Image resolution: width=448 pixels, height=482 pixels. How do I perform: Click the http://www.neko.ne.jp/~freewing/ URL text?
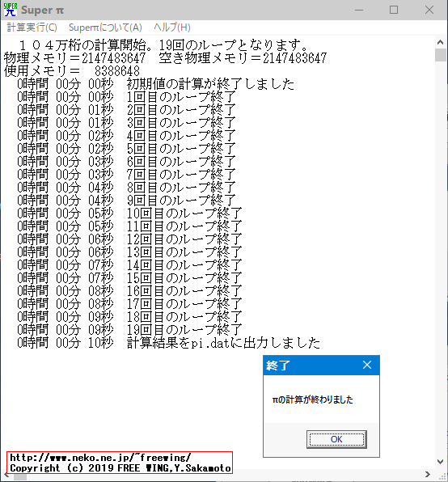coord(100,458)
